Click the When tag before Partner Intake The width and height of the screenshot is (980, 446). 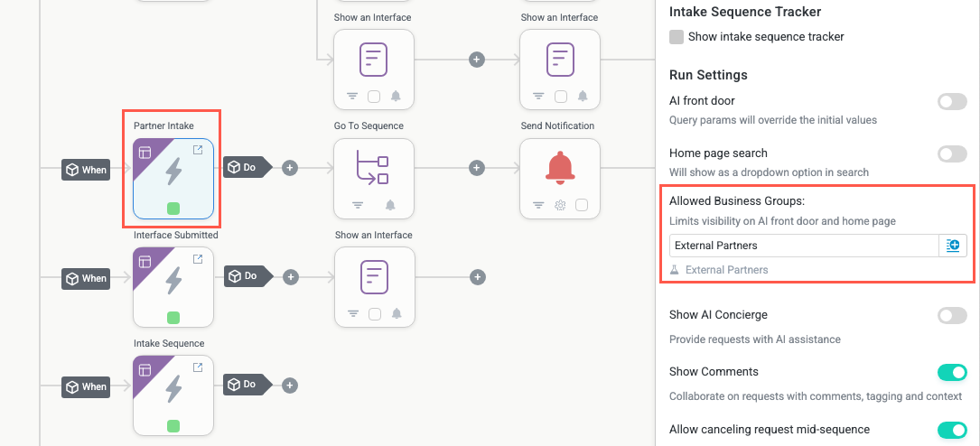(x=86, y=170)
